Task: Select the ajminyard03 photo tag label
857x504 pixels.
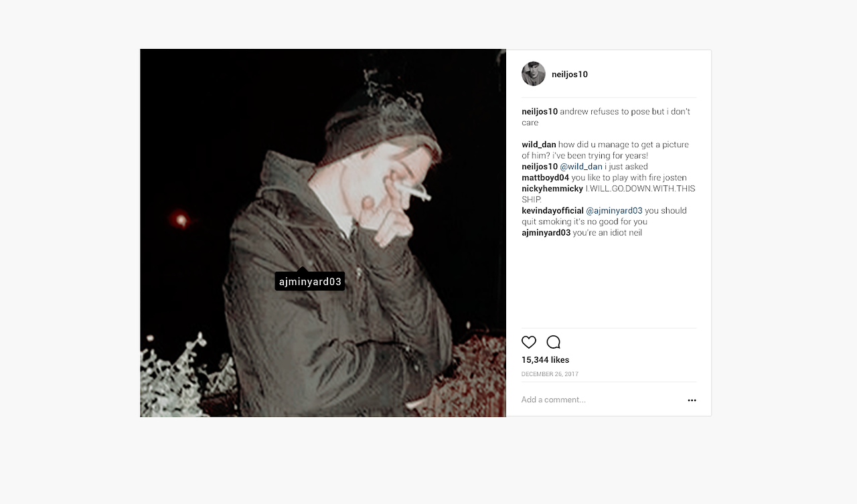Action: tap(310, 281)
